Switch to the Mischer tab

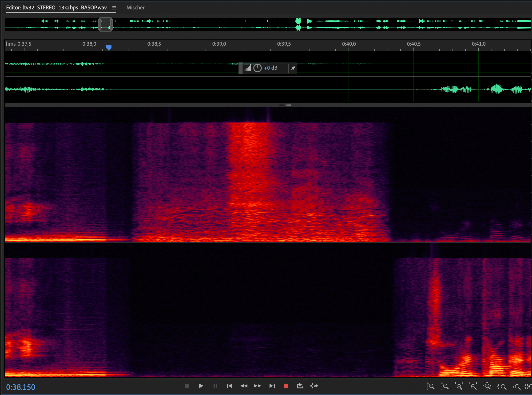click(x=135, y=8)
